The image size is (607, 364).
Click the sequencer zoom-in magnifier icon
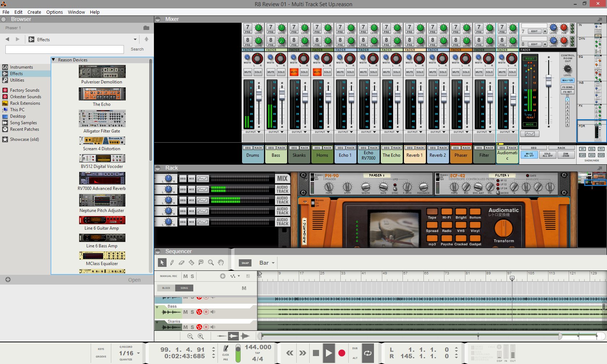coord(201,336)
